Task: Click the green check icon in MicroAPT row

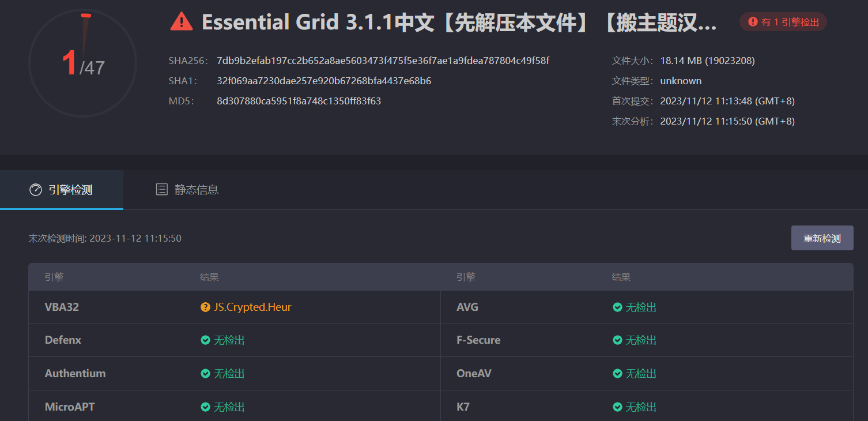Action: (205, 407)
